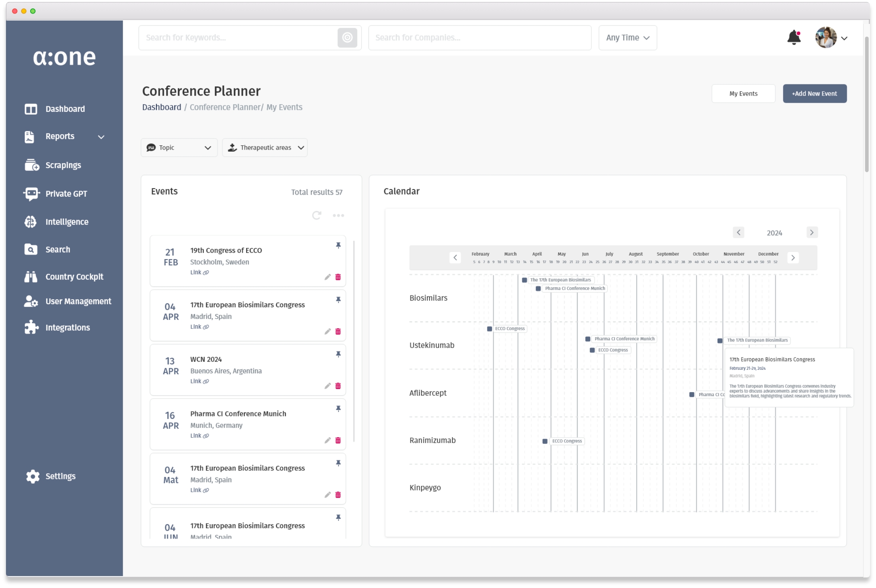Go to the next year after 2024
The height and width of the screenshot is (588, 876).
(811, 232)
